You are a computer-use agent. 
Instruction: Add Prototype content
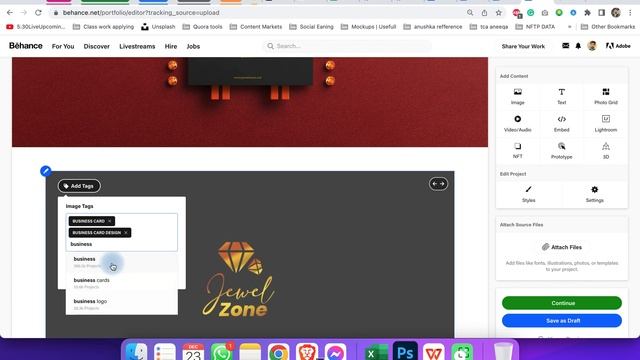562,151
